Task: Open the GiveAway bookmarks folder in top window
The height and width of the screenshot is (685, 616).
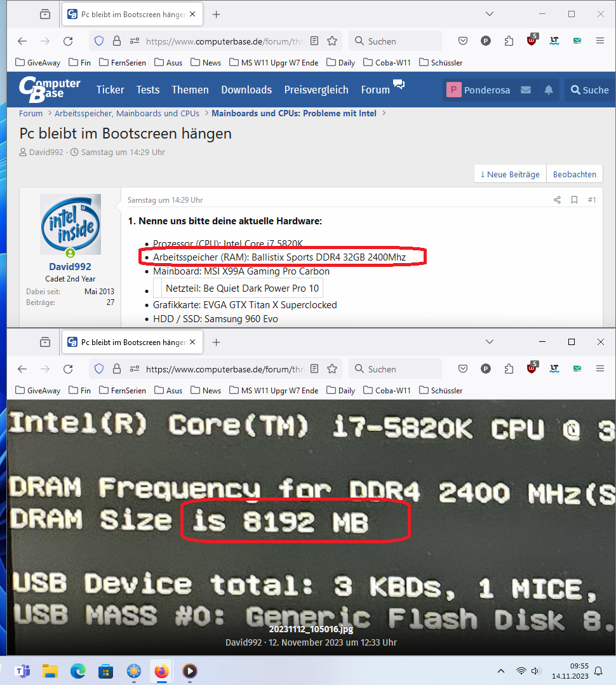Action: click(x=37, y=62)
